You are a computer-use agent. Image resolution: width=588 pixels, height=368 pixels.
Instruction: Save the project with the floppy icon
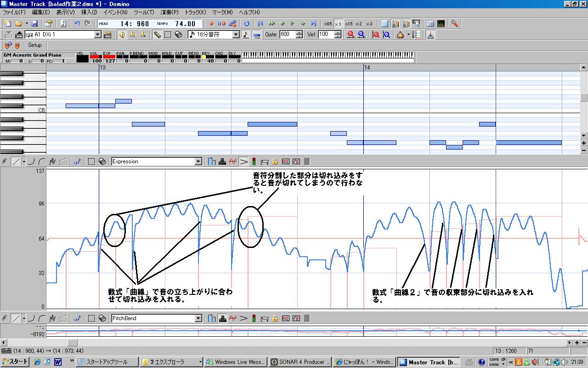tap(34, 23)
